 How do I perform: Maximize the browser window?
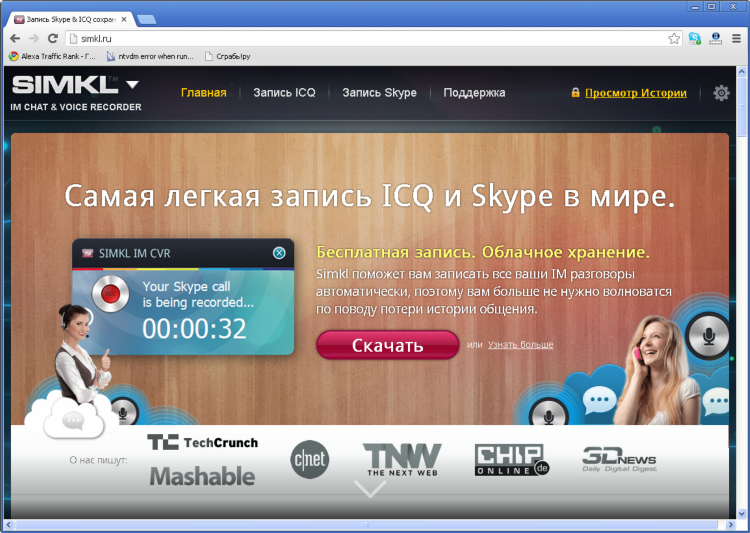(711, 7)
